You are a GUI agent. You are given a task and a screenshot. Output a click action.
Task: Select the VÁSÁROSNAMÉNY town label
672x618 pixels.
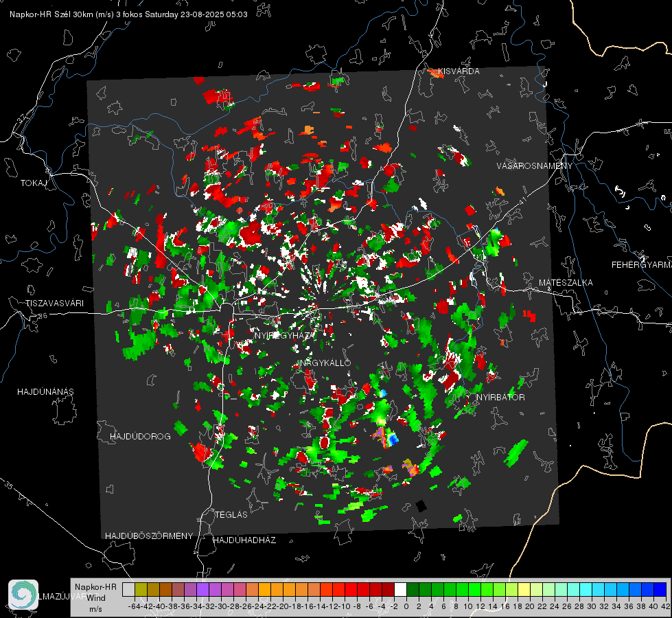click(535, 166)
